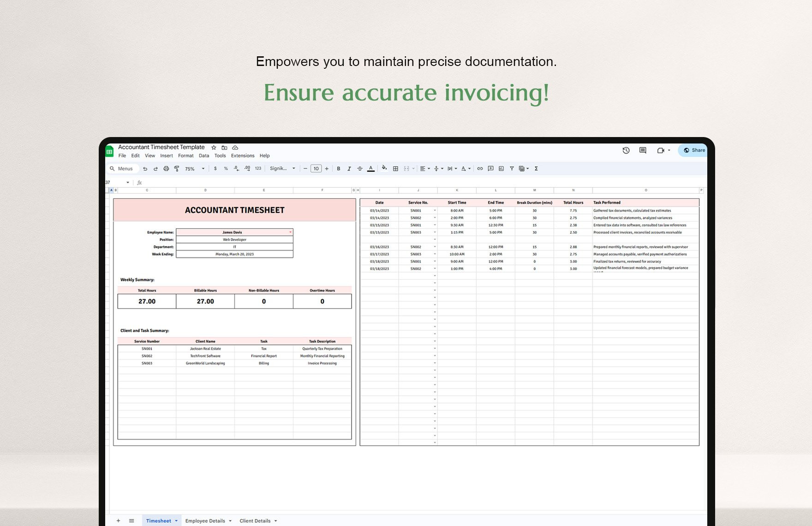
Task: Click the insert chart icon
Action: point(501,169)
